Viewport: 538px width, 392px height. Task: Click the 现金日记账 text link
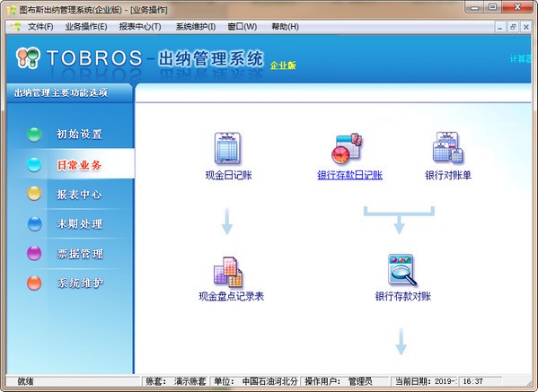228,176
